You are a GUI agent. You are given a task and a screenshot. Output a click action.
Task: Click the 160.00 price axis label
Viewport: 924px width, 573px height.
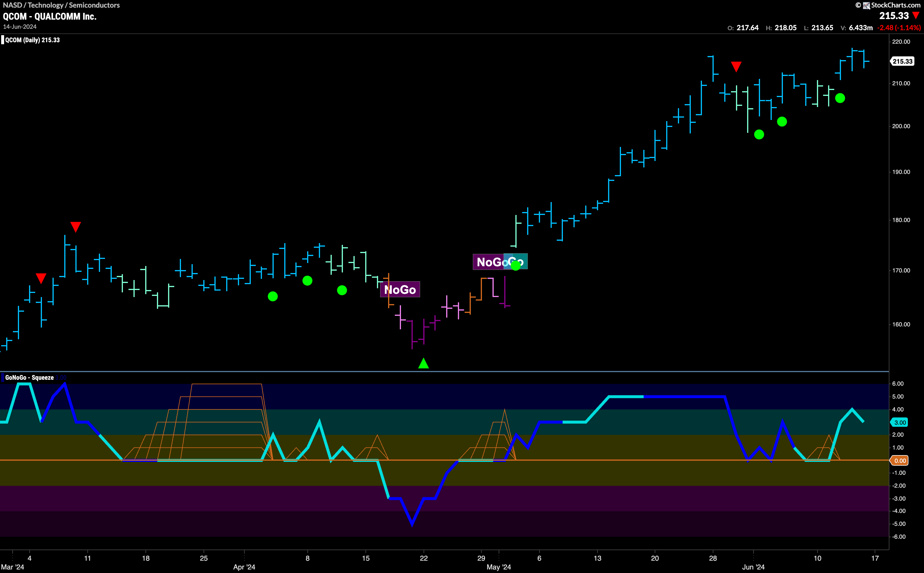pyautogui.click(x=901, y=324)
